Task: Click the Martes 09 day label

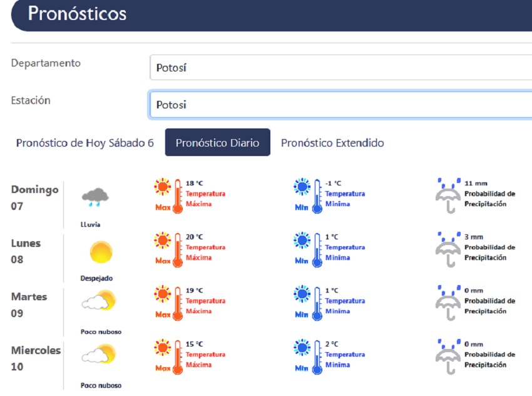Action: (29, 305)
